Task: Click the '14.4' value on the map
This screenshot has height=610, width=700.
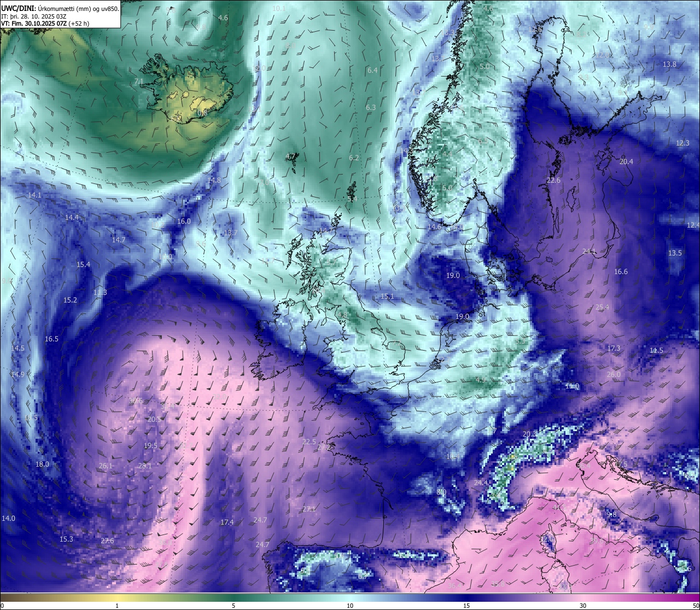Action: pyautogui.click(x=72, y=217)
